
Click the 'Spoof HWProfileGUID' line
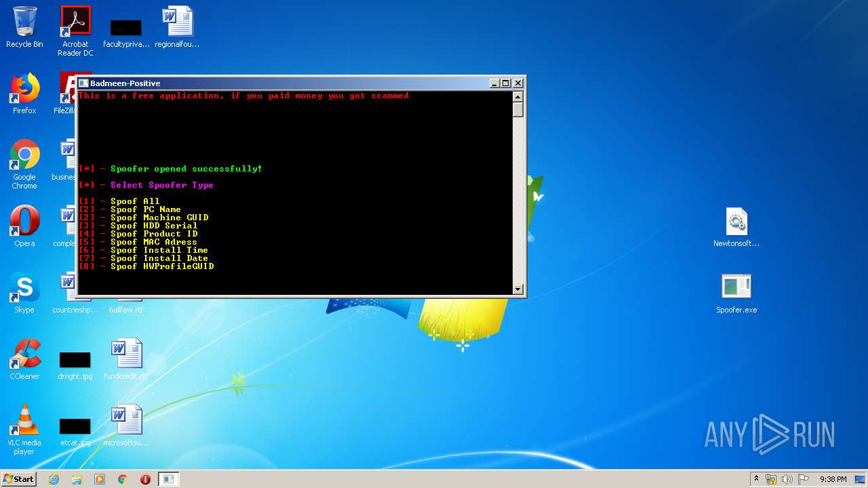146,266
